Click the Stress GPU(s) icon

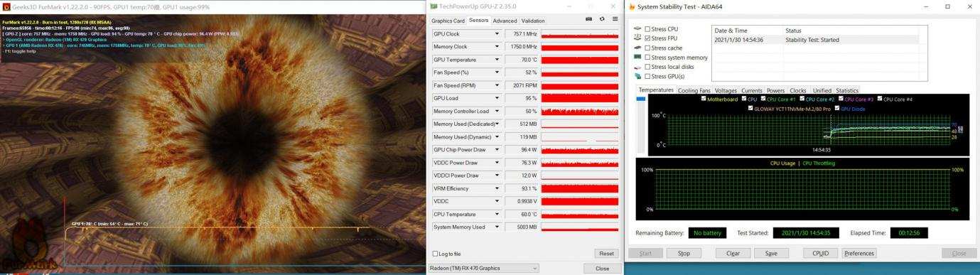tap(637, 76)
